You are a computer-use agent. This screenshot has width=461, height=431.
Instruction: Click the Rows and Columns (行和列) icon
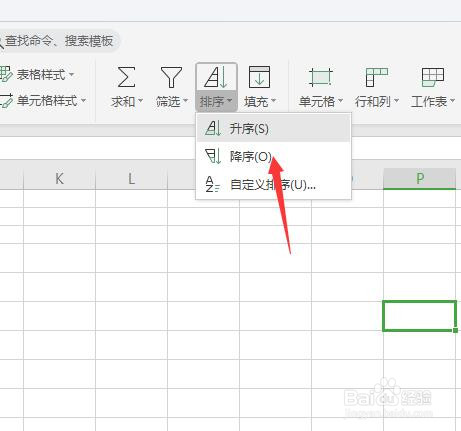(377, 77)
